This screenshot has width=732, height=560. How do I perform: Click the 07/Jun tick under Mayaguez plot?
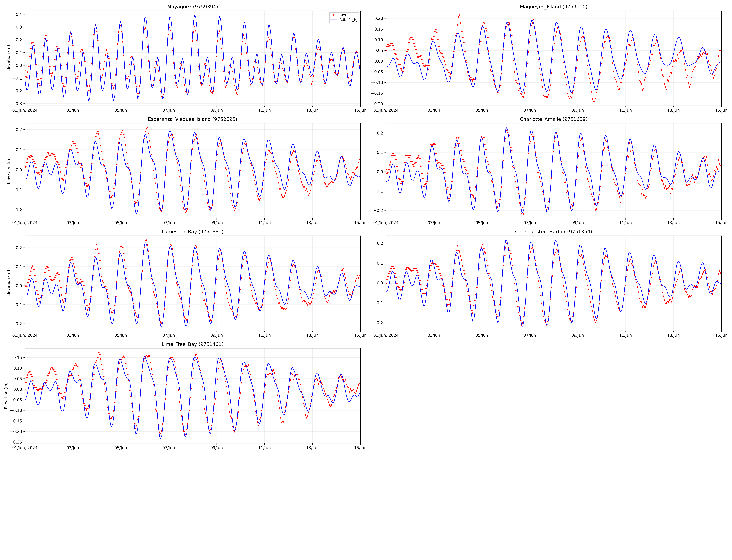[169, 110]
